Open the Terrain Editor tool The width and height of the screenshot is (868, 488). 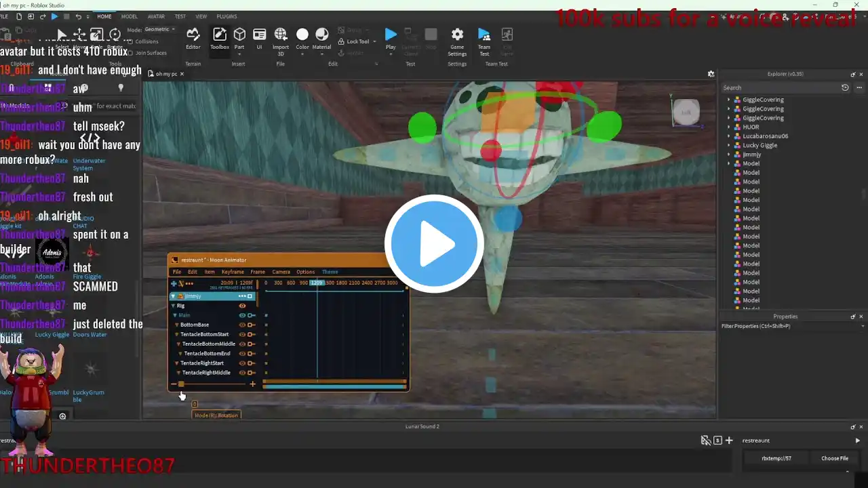point(193,38)
